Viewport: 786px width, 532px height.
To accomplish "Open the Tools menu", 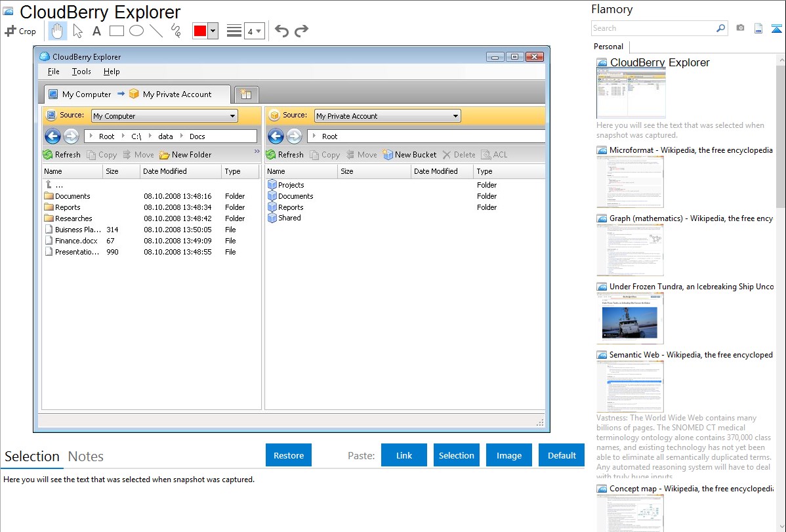I will 81,72.
